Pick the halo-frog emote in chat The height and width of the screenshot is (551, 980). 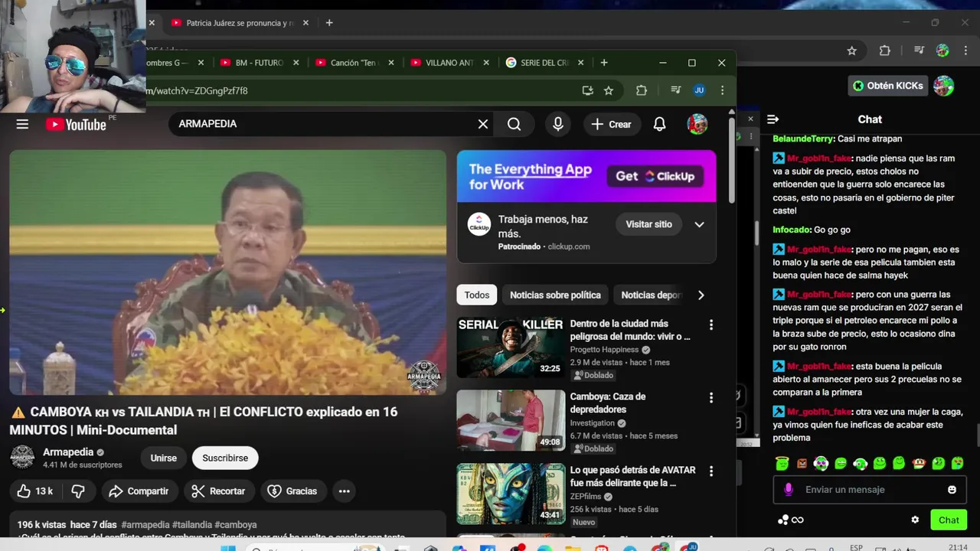pos(782,464)
